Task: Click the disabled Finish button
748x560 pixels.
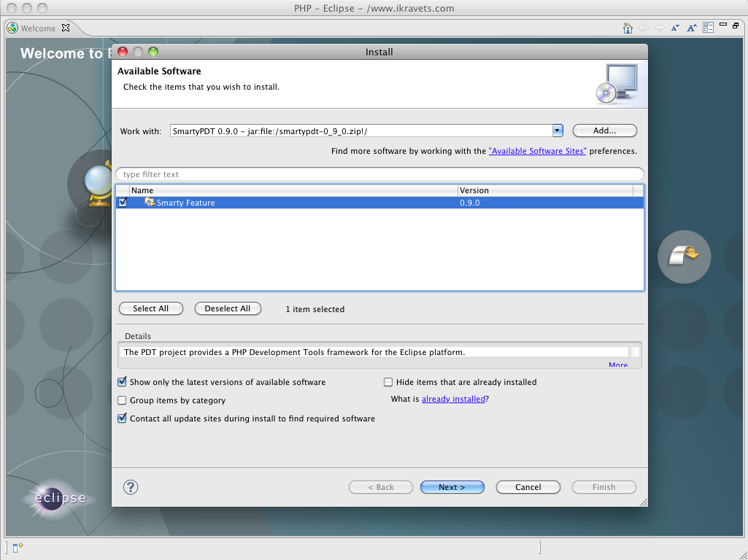Action: 604,487
